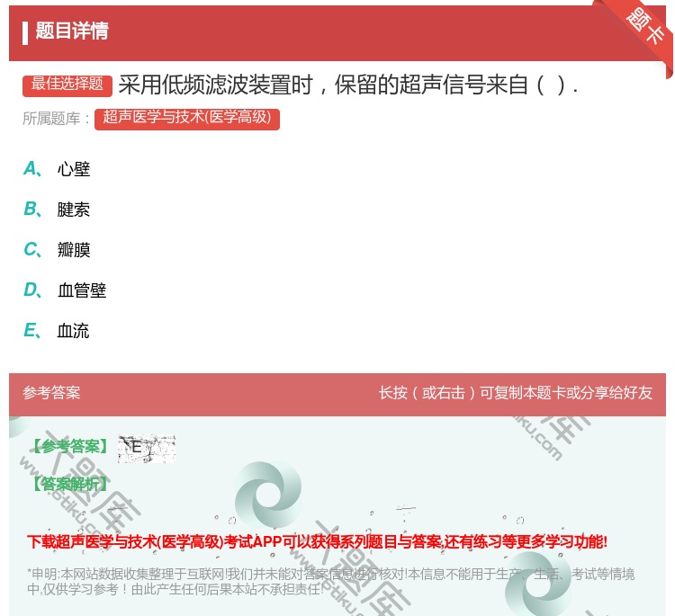Click the red 下载超声医学与技术 APP promo text
The image size is (675, 616).
coord(317,541)
